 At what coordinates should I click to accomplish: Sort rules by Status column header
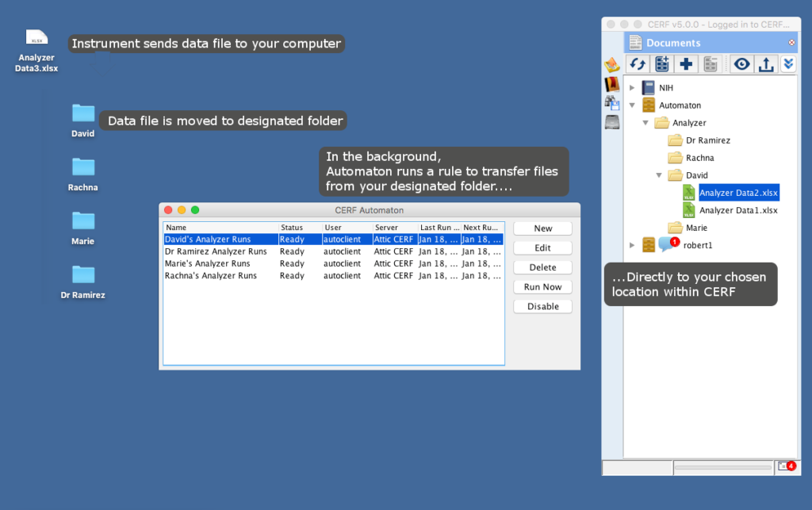click(x=301, y=228)
